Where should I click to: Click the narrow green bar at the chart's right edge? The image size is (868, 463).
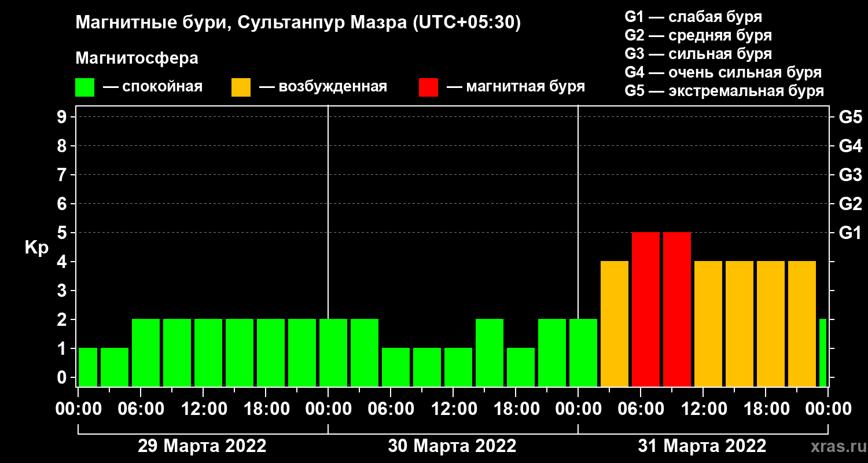[823, 352]
